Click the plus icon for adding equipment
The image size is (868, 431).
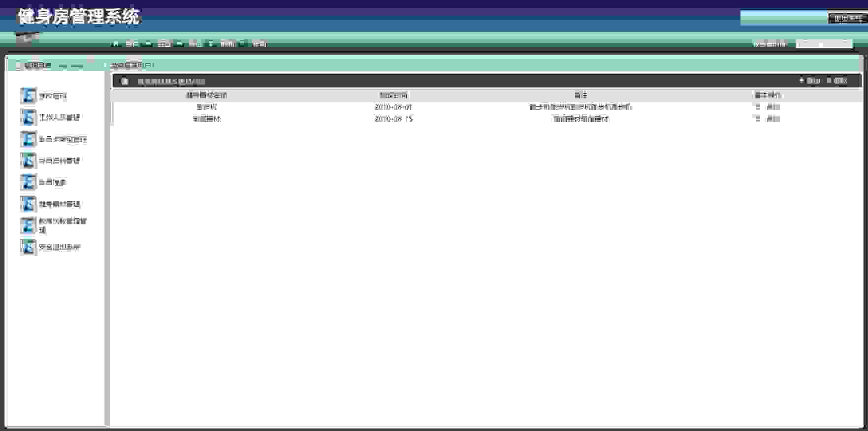tap(802, 80)
